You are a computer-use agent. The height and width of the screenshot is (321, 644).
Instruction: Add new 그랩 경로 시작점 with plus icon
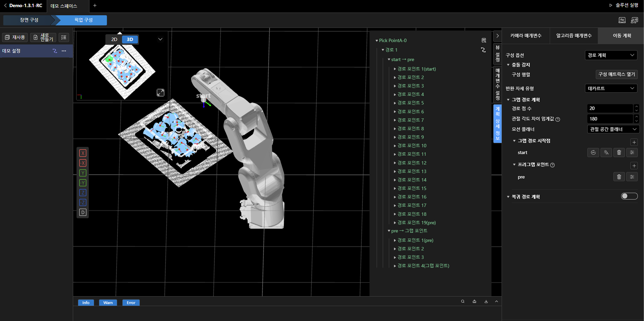[634, 142]
